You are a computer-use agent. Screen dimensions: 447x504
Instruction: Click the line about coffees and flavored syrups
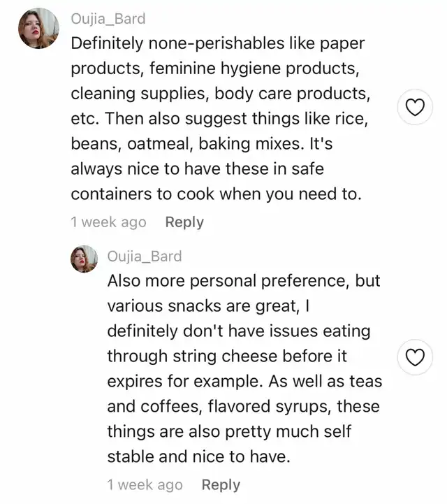244,406
